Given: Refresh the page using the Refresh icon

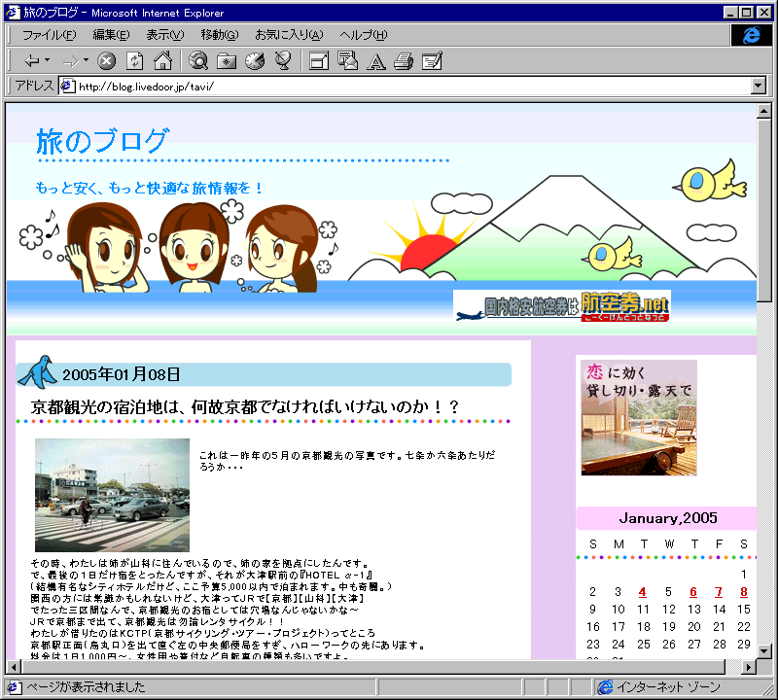Looking at the screenshot, I should click(x=134, y=61).
